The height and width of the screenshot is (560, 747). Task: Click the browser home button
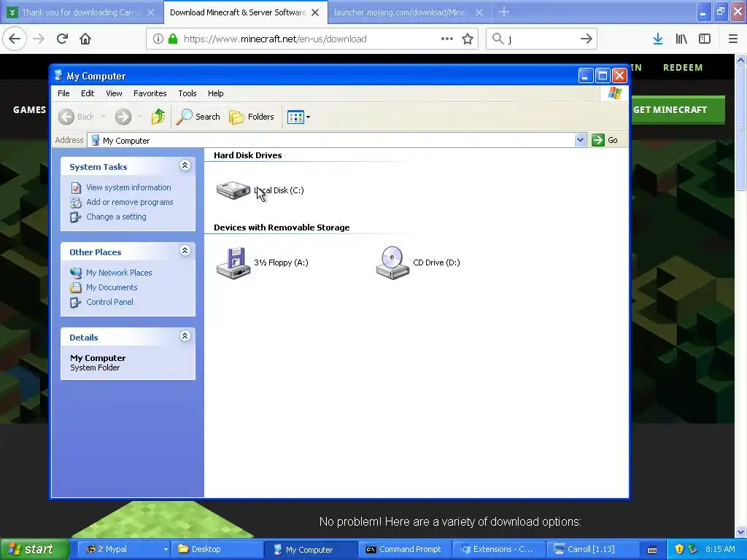[x=85, y=39]
